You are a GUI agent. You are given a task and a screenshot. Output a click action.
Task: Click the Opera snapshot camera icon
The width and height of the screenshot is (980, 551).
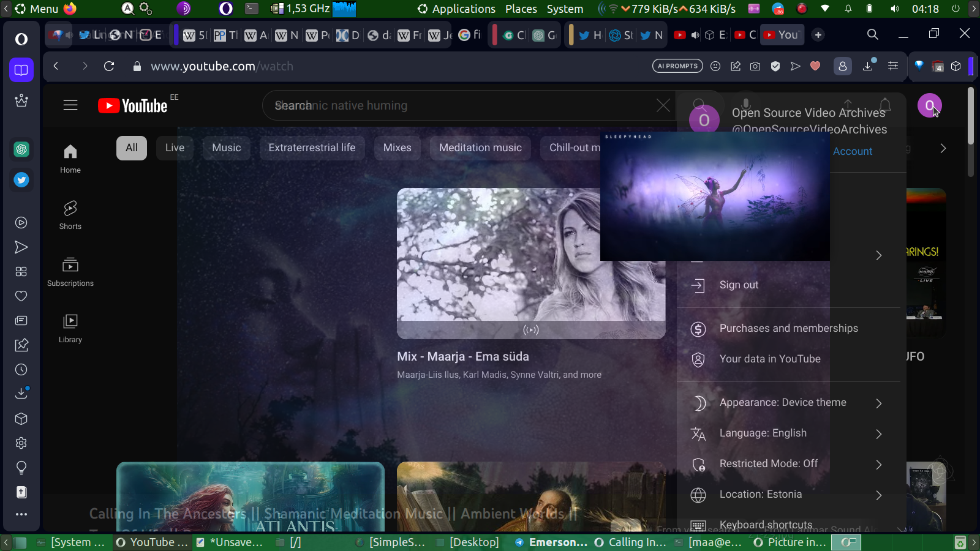point(755,66)
